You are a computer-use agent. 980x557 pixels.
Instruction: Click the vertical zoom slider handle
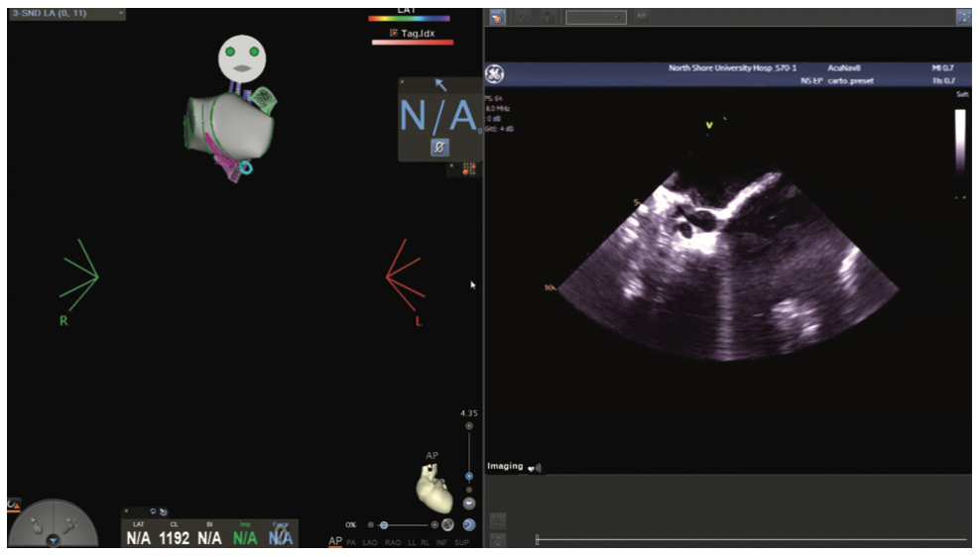point(469,476)
